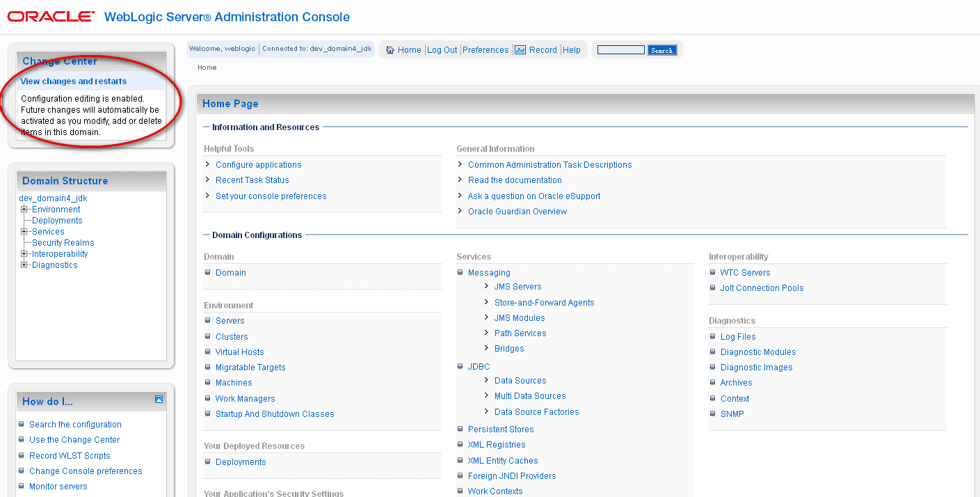This screenshot has width=980, height=497.
Task: Open Migratable Targets link
Action: 250,368
